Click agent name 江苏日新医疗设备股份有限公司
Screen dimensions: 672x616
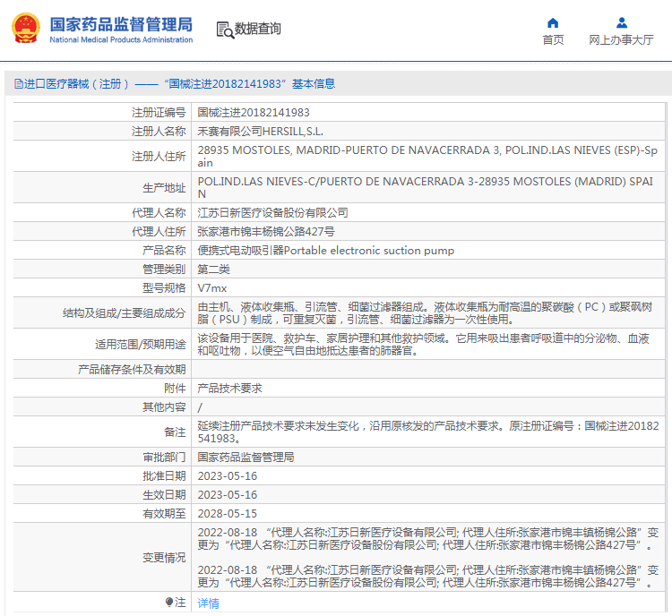[x=272, y=213]
